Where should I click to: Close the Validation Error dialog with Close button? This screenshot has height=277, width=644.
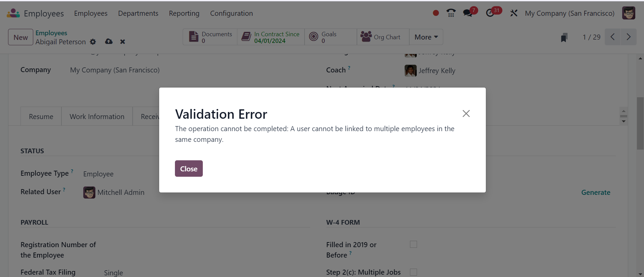[x=189, y=168]
